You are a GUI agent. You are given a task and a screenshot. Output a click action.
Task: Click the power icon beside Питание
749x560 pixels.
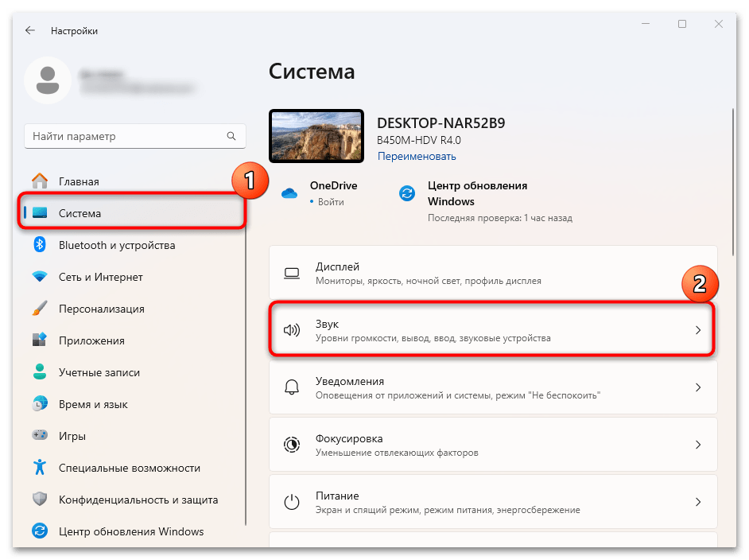(x=291, y=501)
